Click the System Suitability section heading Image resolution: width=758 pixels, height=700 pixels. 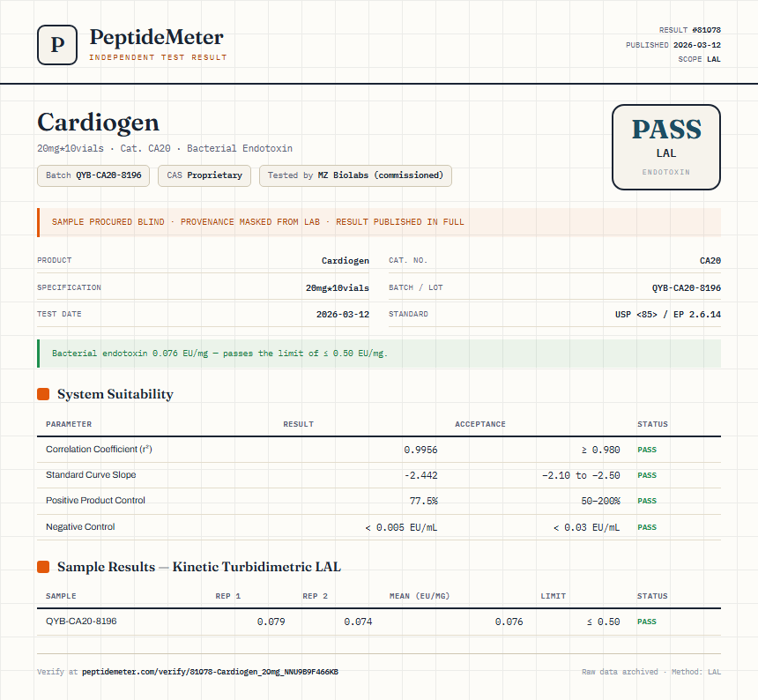point(115,394)
